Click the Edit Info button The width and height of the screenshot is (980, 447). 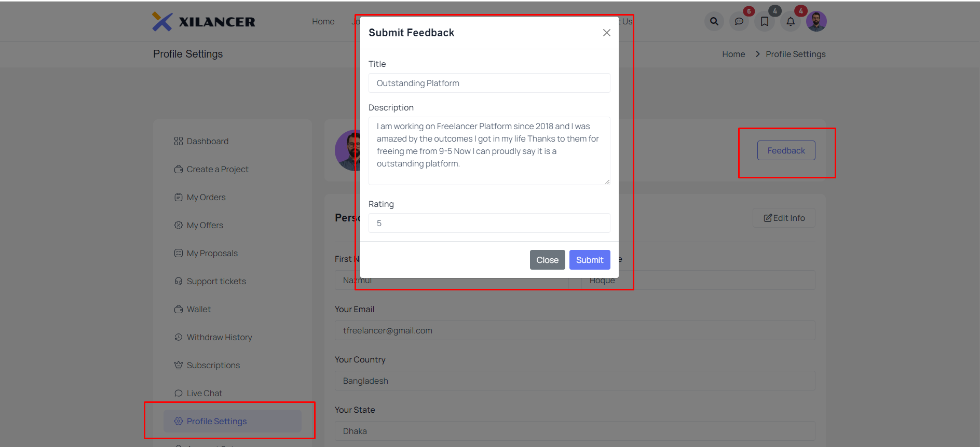tap(784, 218)
